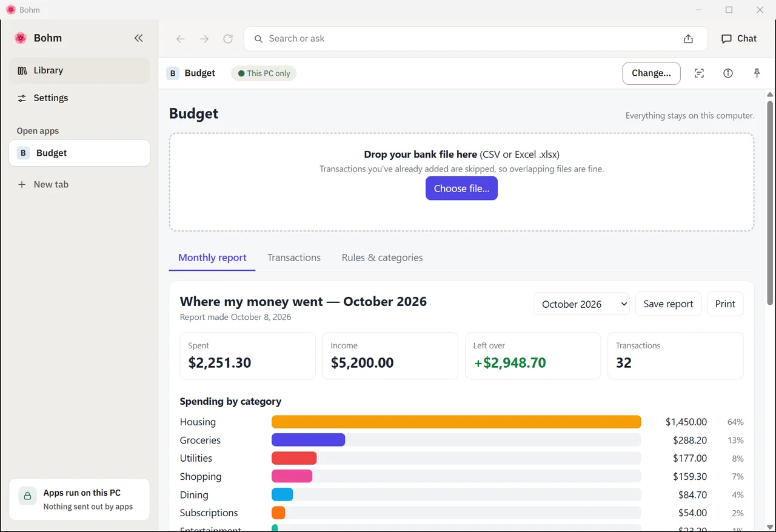Screen dimensions: 776x532
Task: Click the orange Housing spending bar
Action: [456, 422]
